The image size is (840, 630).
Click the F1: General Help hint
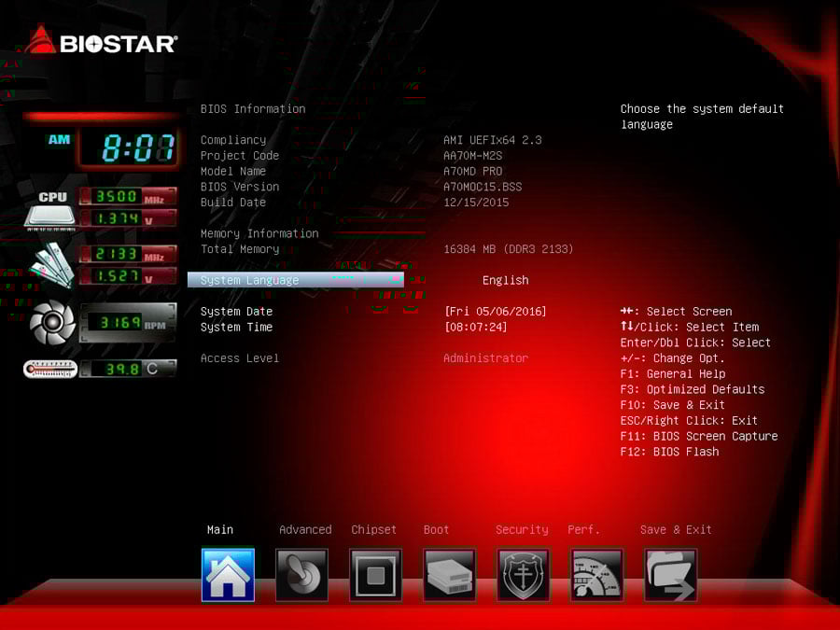click(673, 373)
